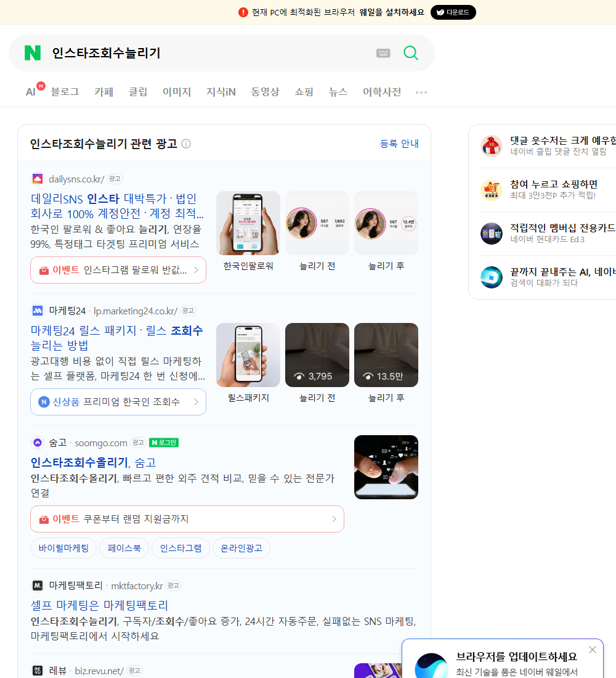Click the dailysns.co.kr/ URL text
This screenshot has height=678, width=616.
76,179
